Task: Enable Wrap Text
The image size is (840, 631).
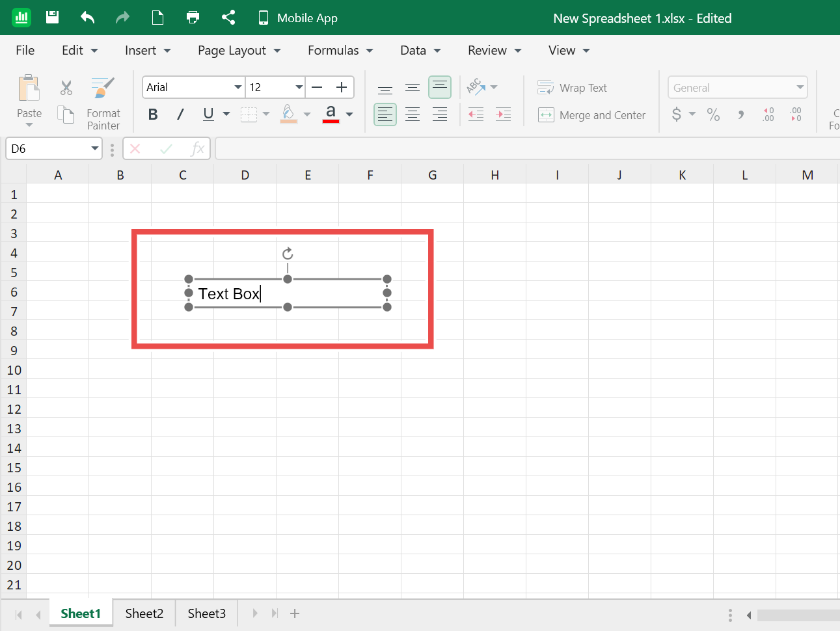Action: (x=572, y=88)
